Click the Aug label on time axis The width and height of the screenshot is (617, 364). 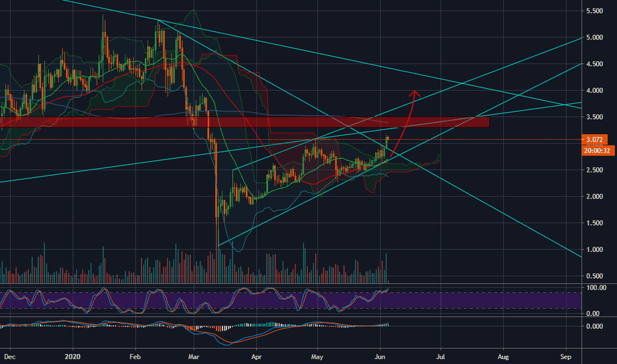click(503, 357)
